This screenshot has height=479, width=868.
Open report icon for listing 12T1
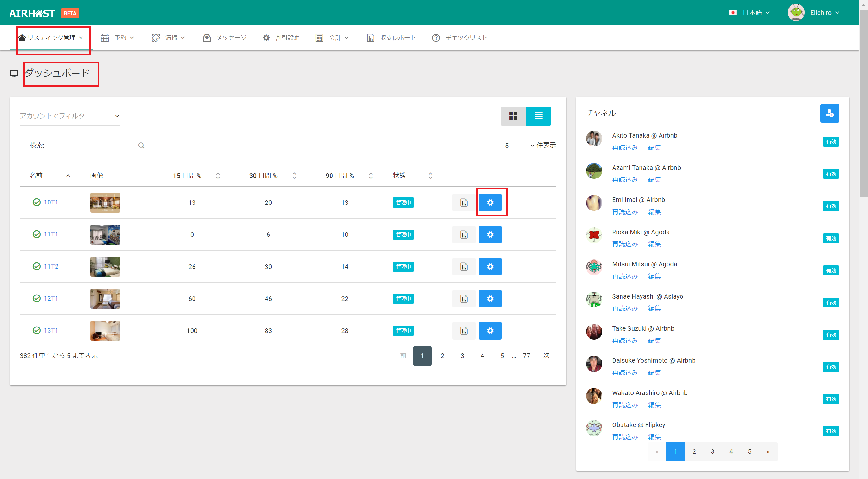[464, 299]
